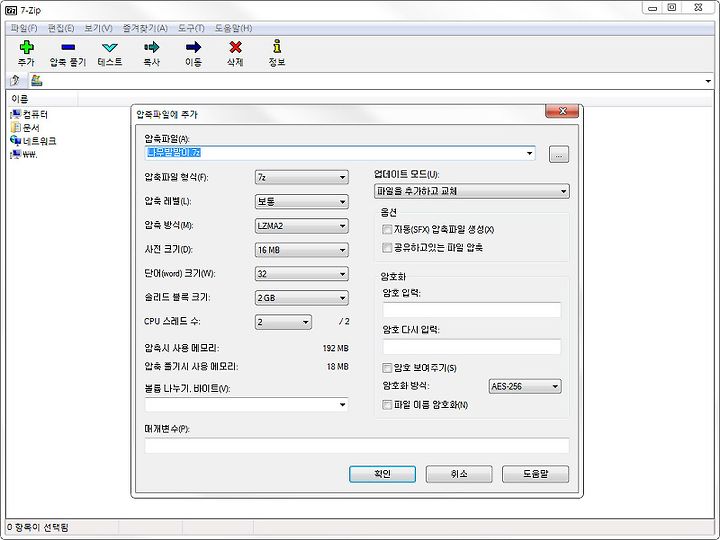Open the 업데이트 모드 dropdown
This screenshot has width=720, height=540.
pyautogui.click(x=472, y=191)
